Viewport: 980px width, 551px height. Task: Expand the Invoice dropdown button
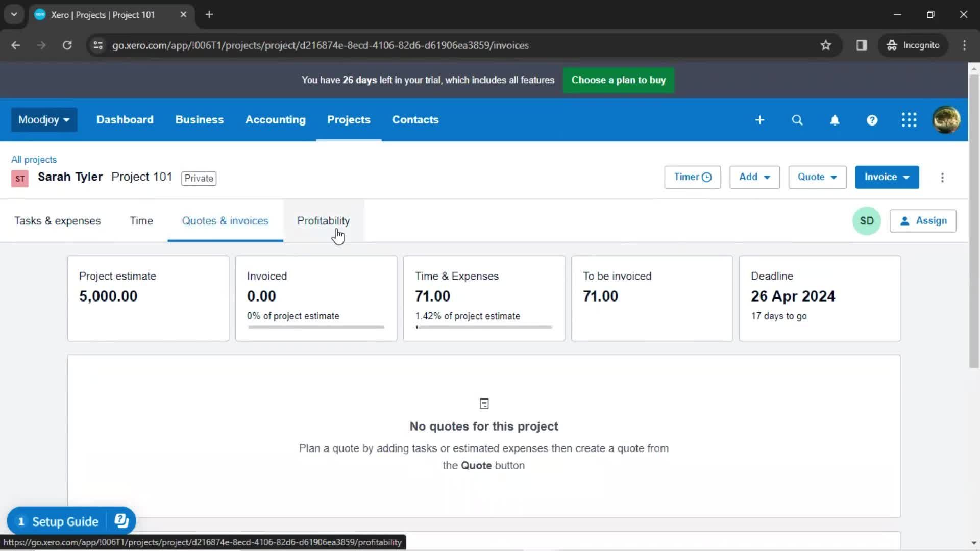coord(887,177)
